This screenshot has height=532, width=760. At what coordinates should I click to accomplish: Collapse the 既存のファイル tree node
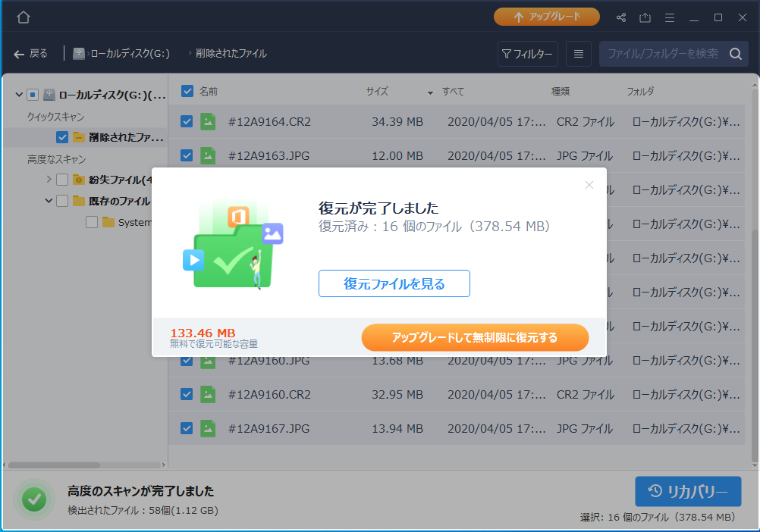point(49,201)
